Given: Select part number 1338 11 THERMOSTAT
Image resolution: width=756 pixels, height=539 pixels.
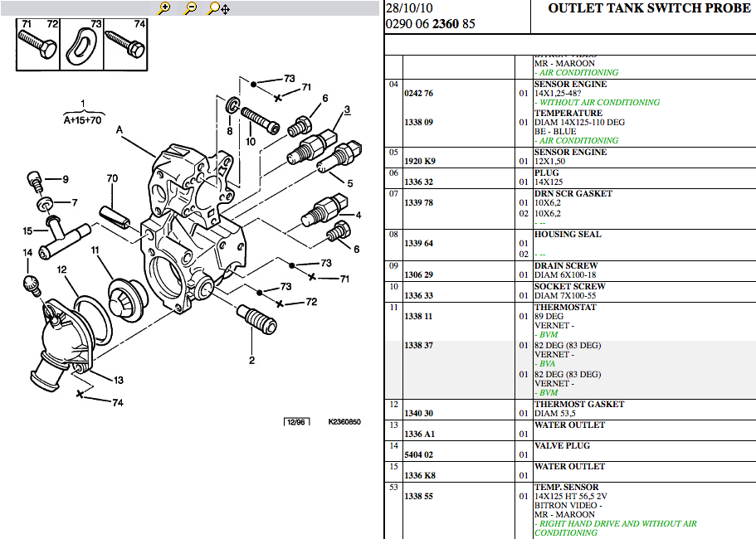Looking at the screenshot, I should 418,317.
